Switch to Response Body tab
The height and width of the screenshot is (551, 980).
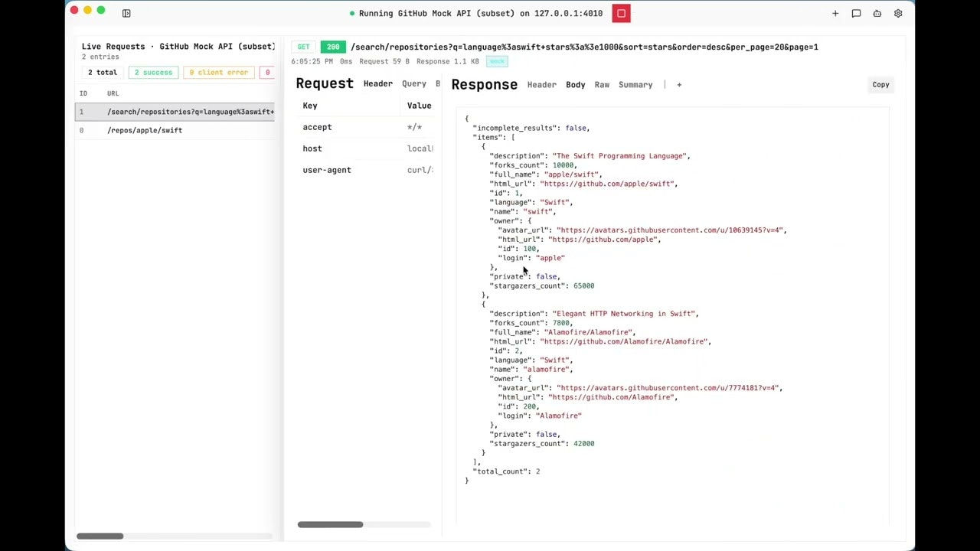[x=575, y=85]
